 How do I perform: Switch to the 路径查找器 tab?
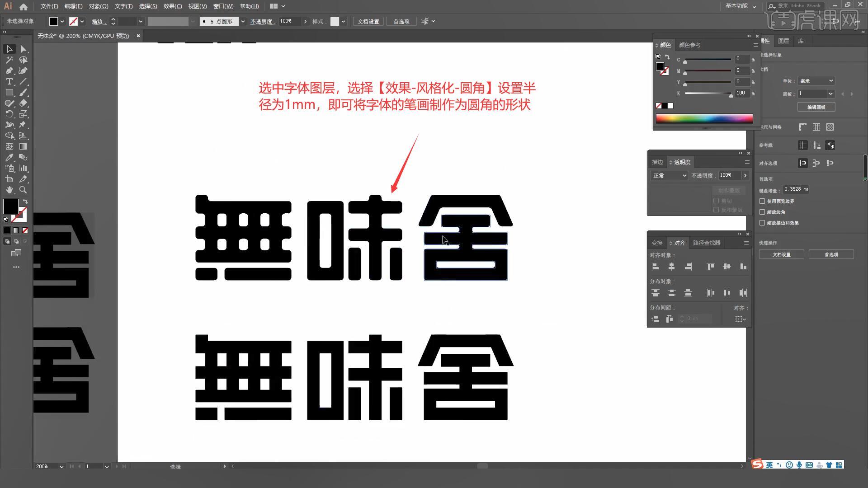pyautogui.click(x=706, y=243)
